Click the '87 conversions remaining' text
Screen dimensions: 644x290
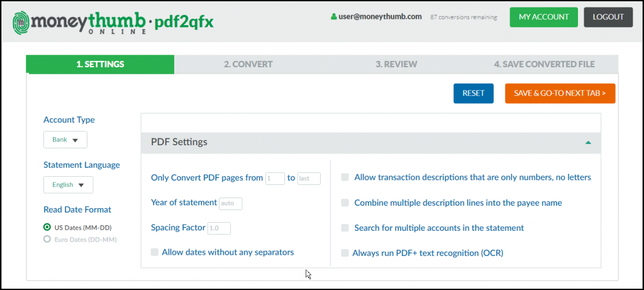pos(464,18)
